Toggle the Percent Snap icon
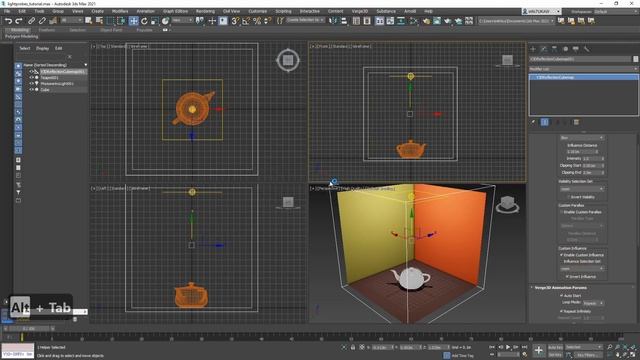The width and height of the screenshot is (640, 360). [x=257, y=20]
